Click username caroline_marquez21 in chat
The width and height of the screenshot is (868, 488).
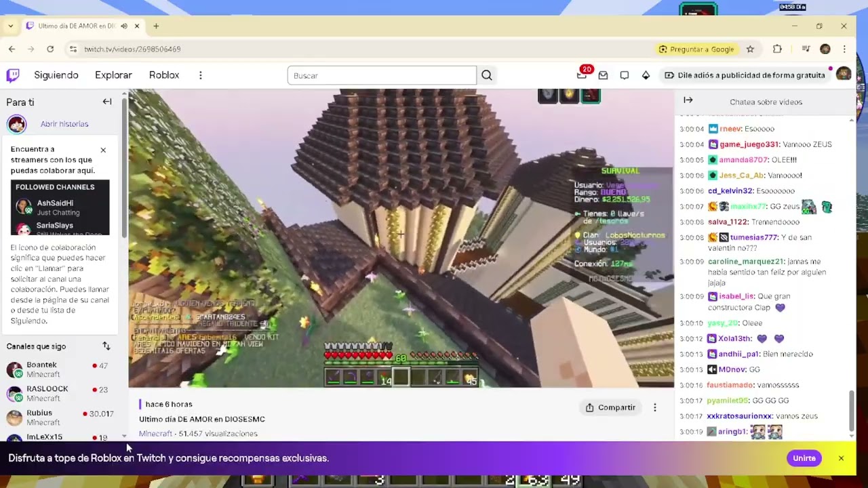click(x=746, y=262)
